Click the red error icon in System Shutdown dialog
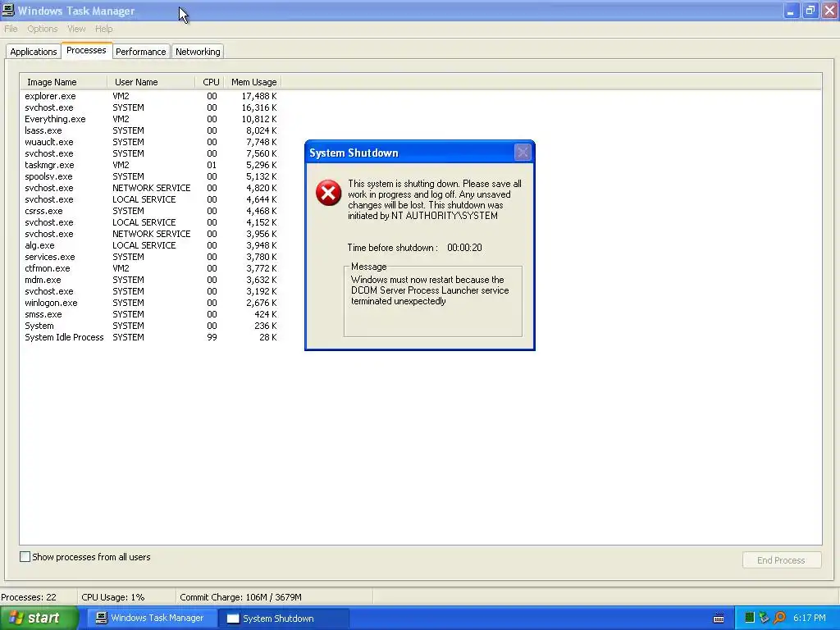This screenshot has height=630, width=840. click(328, 193)
